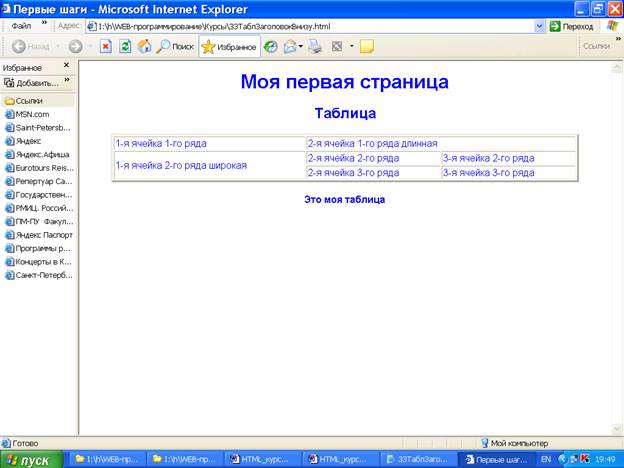
Task: Click the page icon beside MSN.com
Action: [9, 114]
